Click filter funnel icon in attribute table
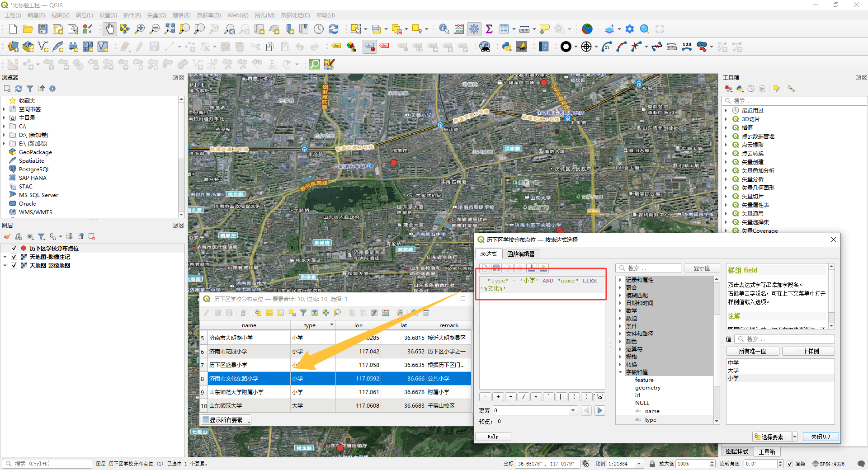Viewport: 868px width, 470px height. [x=303, y=313]
